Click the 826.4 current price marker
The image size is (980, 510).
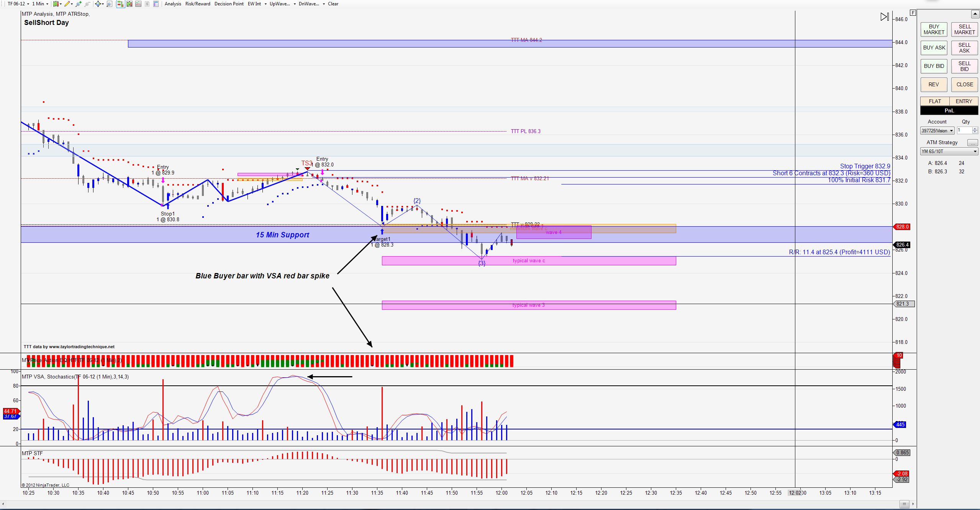902,245
